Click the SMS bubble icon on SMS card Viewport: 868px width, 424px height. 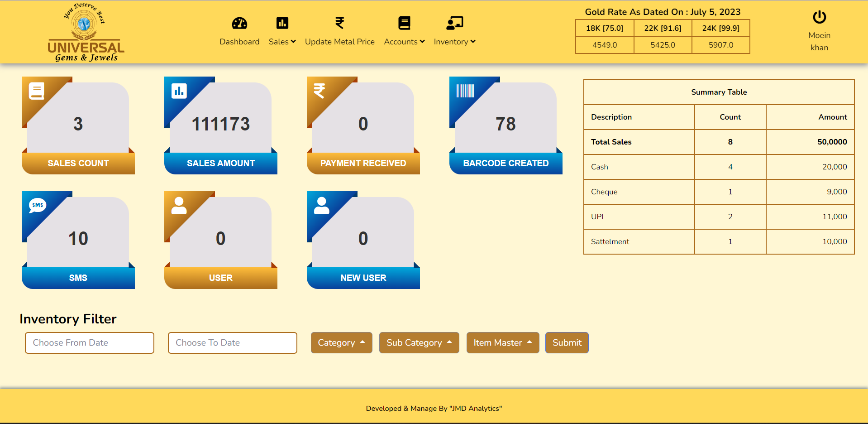38,205
